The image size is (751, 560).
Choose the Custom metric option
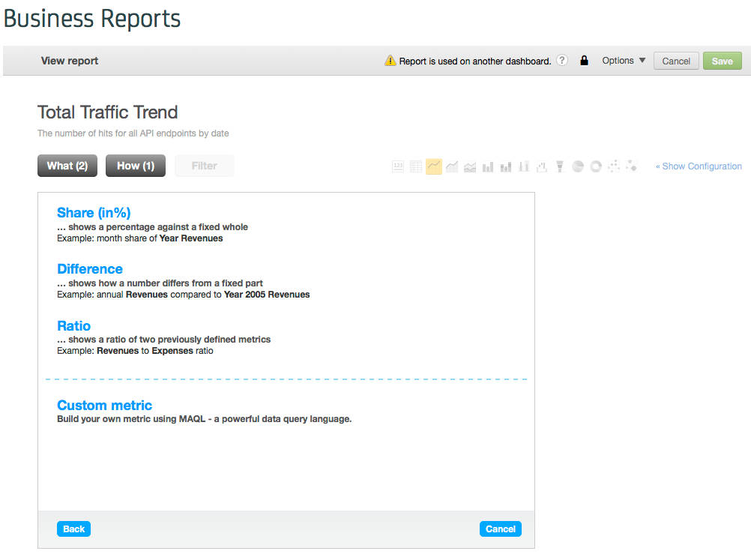104,406
